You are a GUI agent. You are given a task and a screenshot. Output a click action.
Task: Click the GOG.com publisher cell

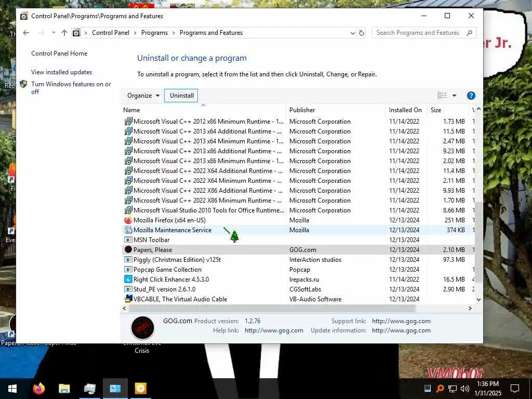[303, 250]
